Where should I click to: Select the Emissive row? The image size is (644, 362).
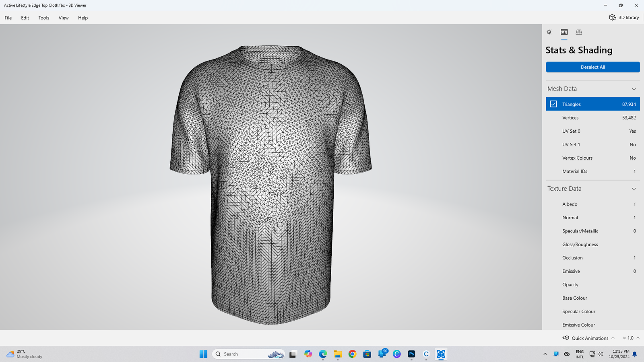coord(593,271)
